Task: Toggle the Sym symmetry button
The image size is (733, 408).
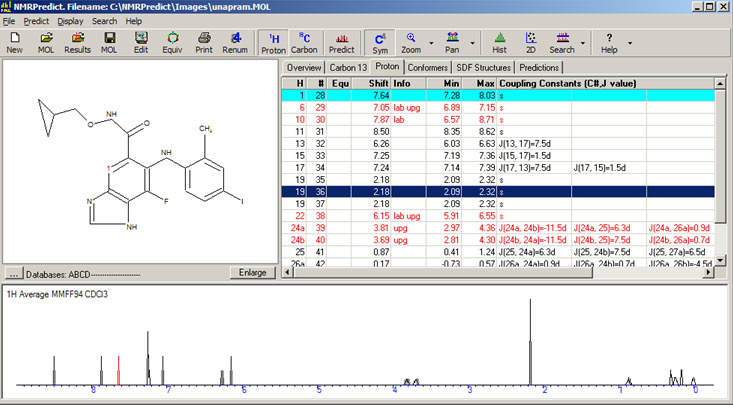Action: pyautogui.click(x=380, y=41)
